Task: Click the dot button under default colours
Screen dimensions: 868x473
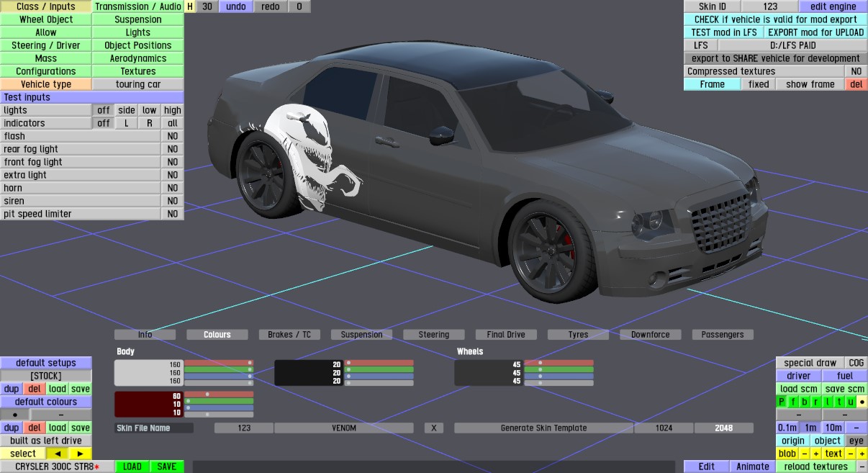Action: coord(15,415)
